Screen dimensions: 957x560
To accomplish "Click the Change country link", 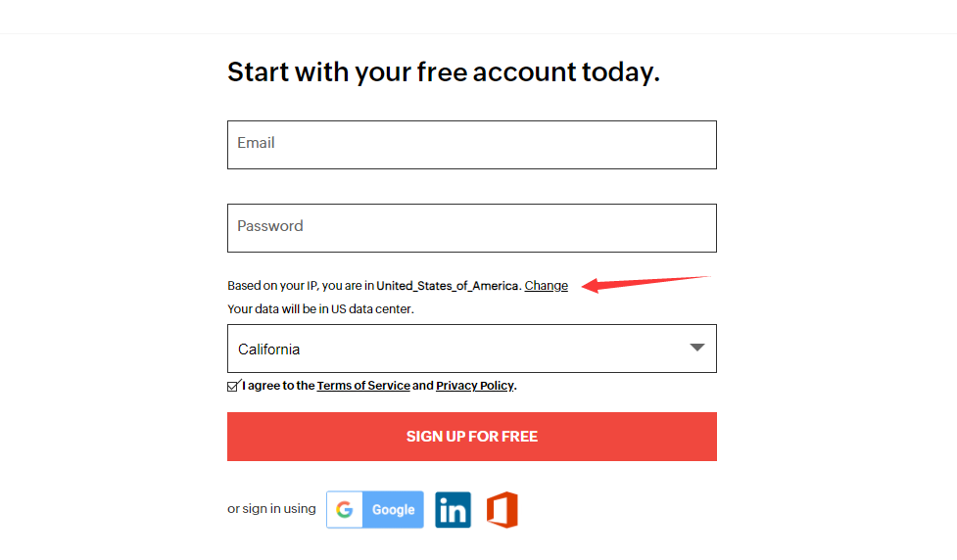I will click(x=546, y=286).
